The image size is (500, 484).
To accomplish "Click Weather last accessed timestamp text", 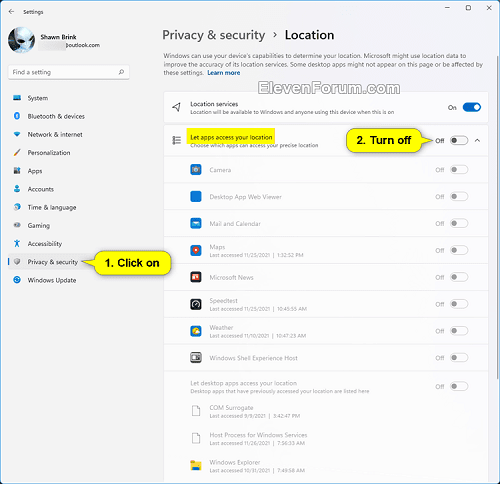I will [258, 336].
